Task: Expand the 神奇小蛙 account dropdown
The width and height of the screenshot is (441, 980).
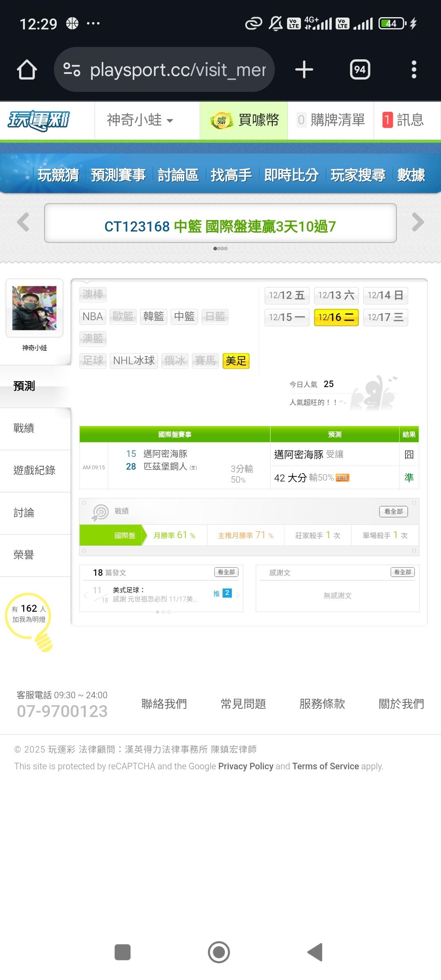Action: click(140, 120)
